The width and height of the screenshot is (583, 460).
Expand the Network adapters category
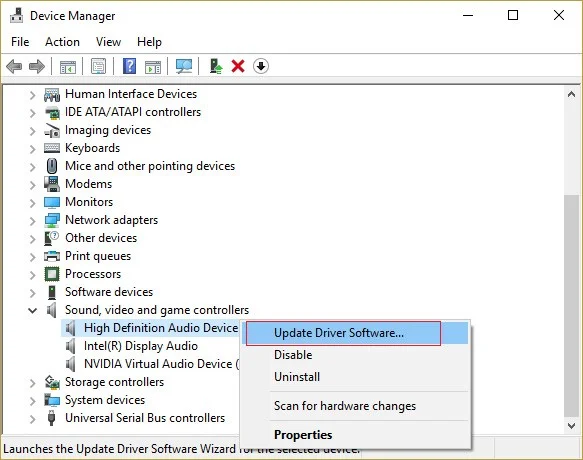click(33, 221)
